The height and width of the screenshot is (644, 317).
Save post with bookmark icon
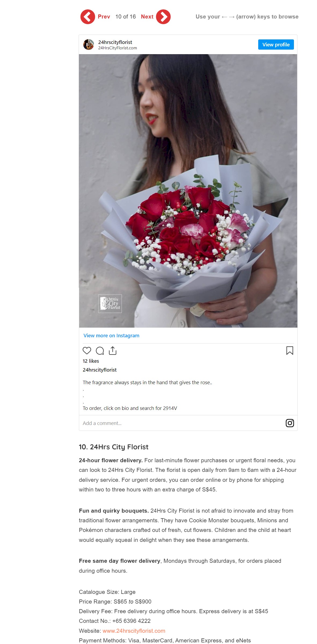point(290,350)
